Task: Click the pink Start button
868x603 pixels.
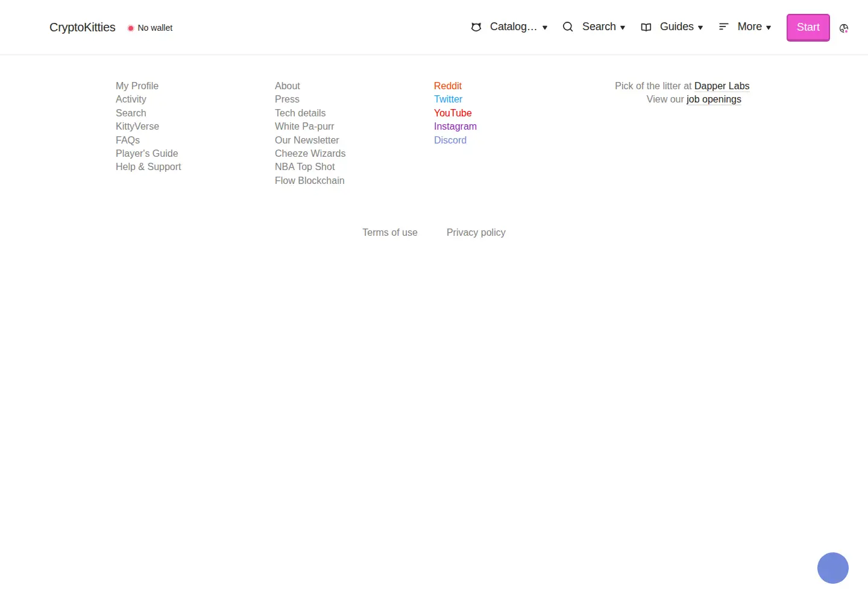Action: click(x=808, y=28)
